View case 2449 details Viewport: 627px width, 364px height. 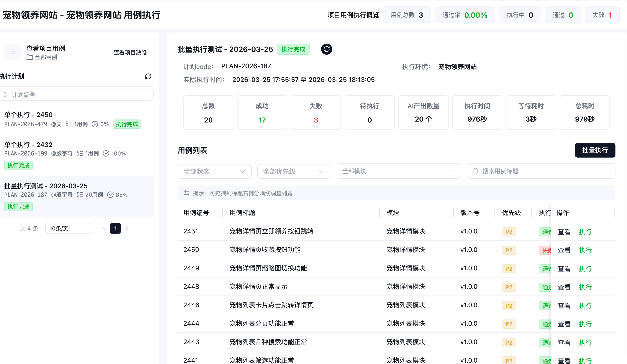[x=564, y=269]
